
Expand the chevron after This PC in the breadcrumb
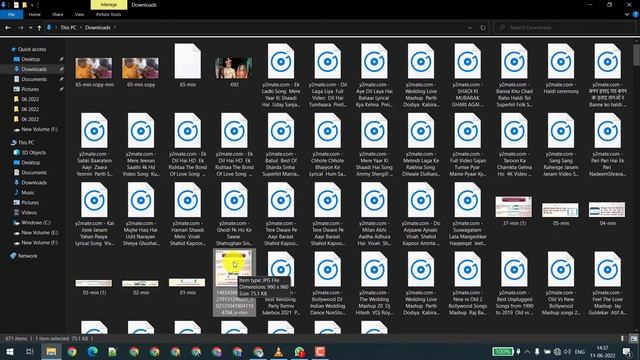(81, 28)
